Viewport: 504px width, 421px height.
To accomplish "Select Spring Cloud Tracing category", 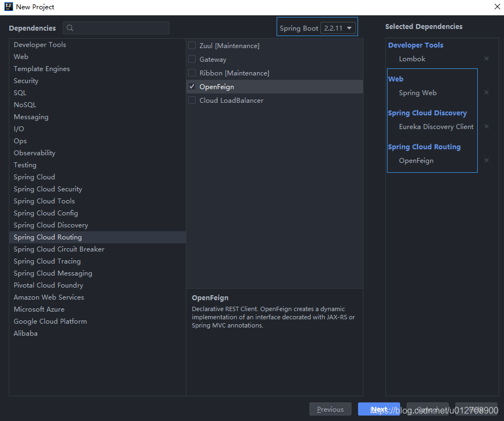I will [x=97, y=261].
